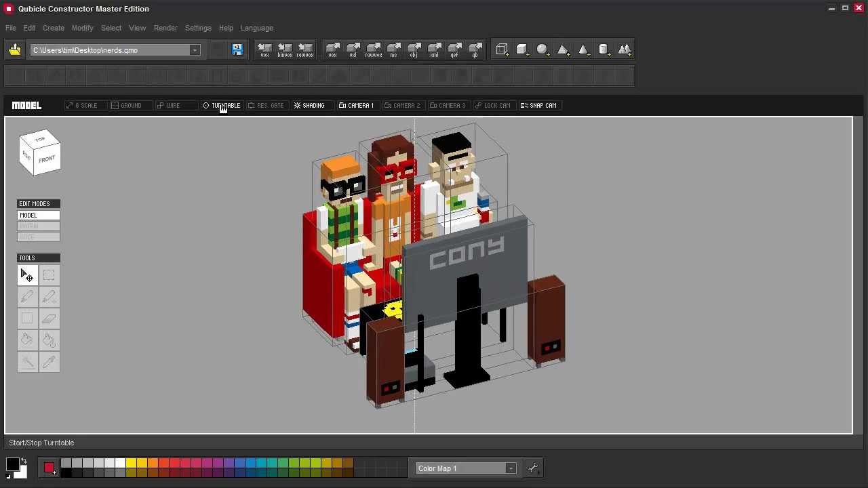
Task: Add the red color to palette
Action: coord(49,468)
